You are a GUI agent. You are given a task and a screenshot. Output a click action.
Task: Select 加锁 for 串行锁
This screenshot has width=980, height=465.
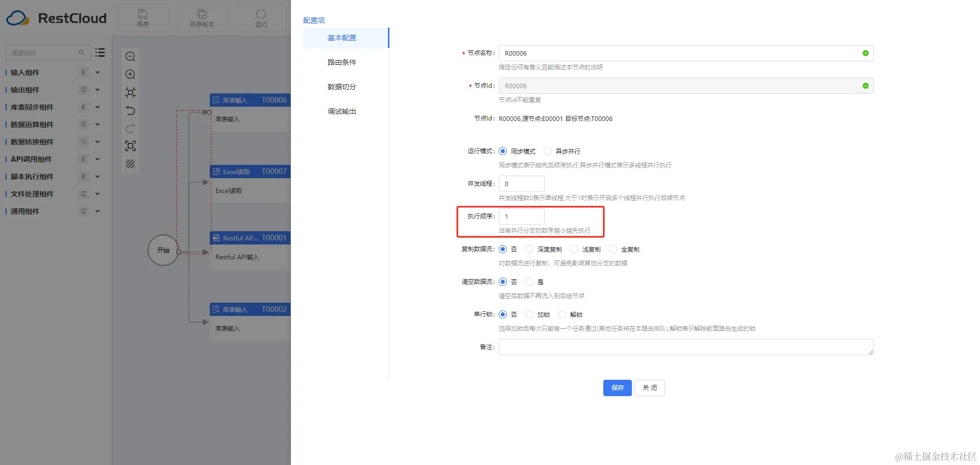pyautogui.click(x=529, y=314)
